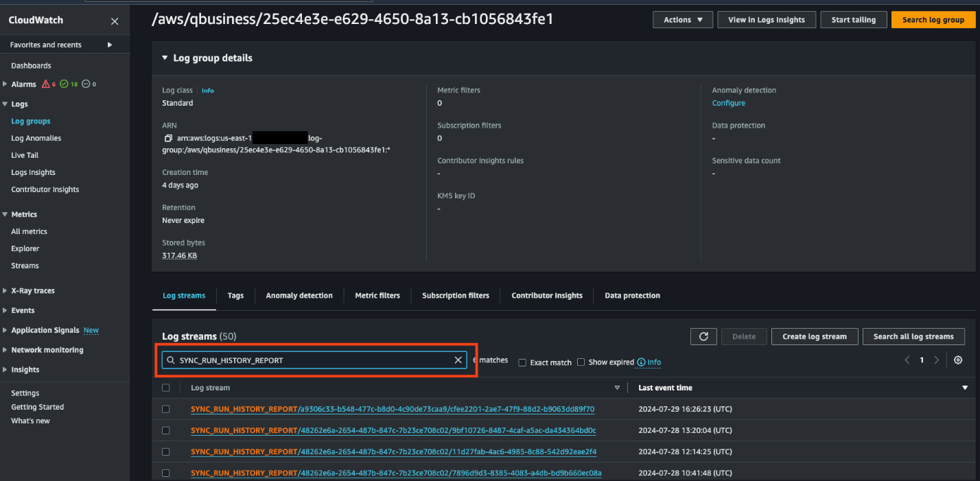
Task: Open Logs Insights in the sidebar
Action: 33,172
